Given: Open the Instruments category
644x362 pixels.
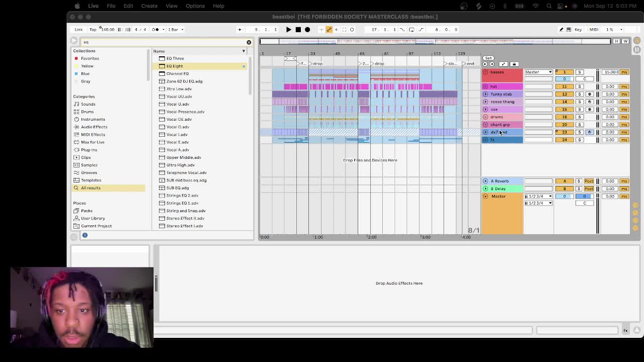Looking at the screenshot, I should (93, 119).
